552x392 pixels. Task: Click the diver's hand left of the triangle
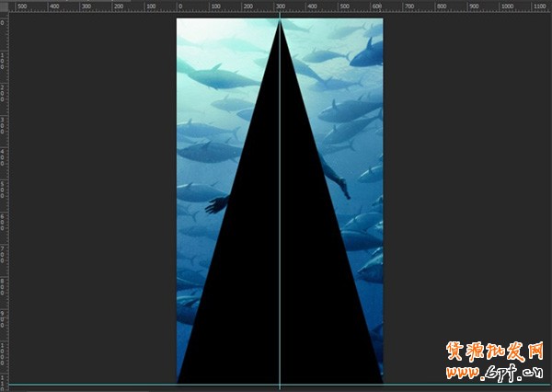pyautogui.click(x=214, y=204)
